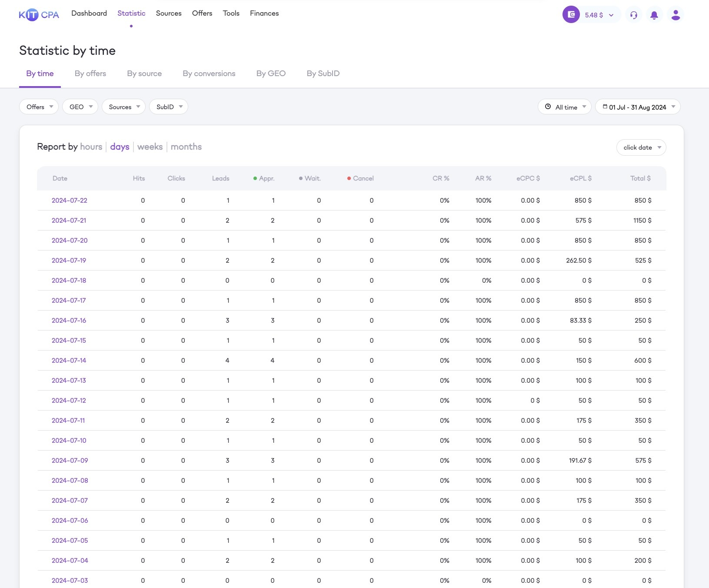Viewport: 709px width, 588px height.
Task: Switch to the By SubID tab
Action: click(323, 73)
